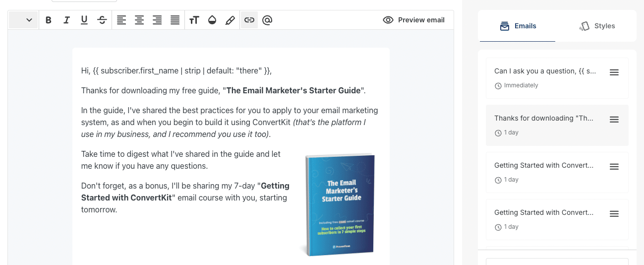Viewport: 644px width, 265px height.
Task: Justify the text
Action: tap(175, 20)
